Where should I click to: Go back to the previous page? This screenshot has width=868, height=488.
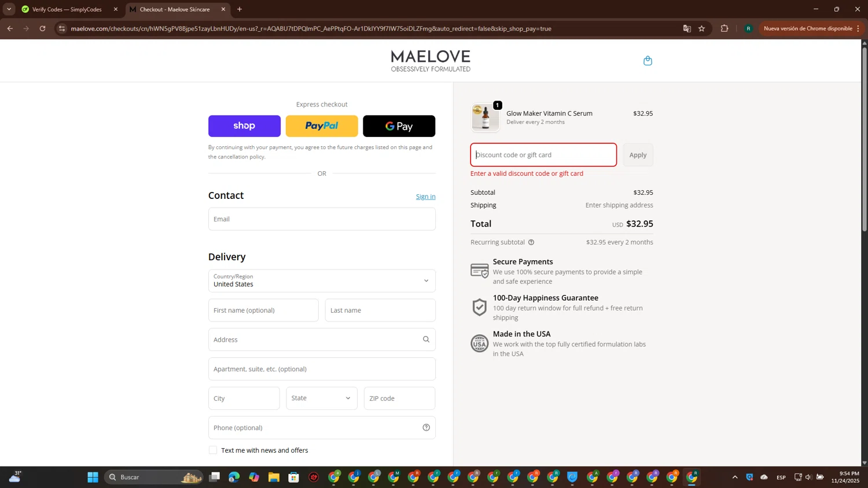(x=10, y=28)
